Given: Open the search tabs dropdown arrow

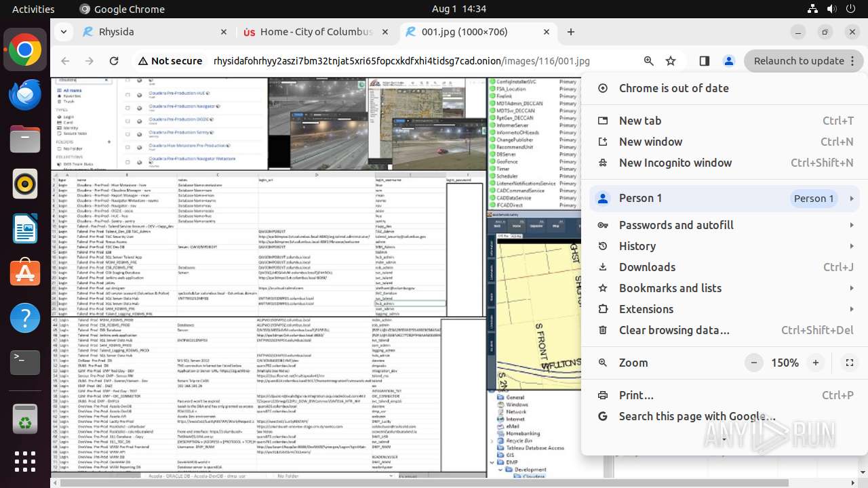Looking at the screenshot, I should click(x=63, y=32).
